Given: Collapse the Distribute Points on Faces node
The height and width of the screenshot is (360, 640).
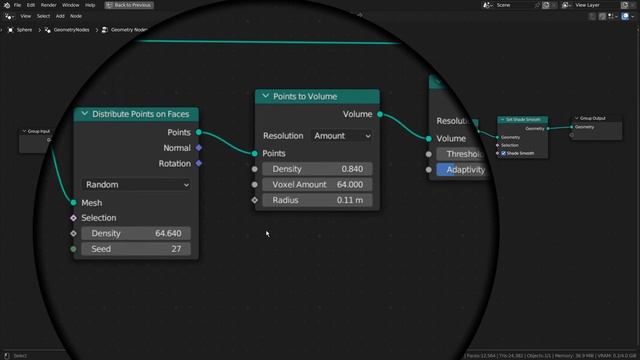Looking at the screenshot, I should point(84,114).
